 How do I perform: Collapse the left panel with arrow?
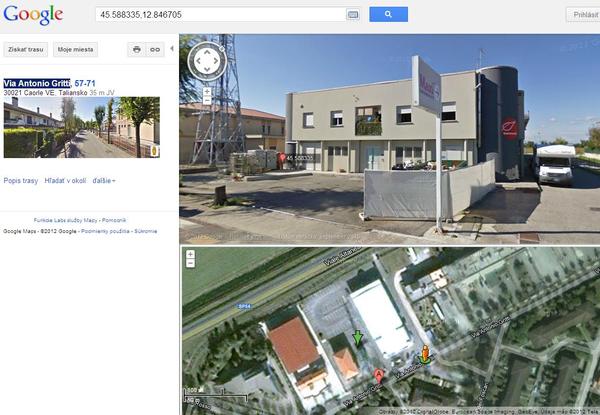click(172, 49)
